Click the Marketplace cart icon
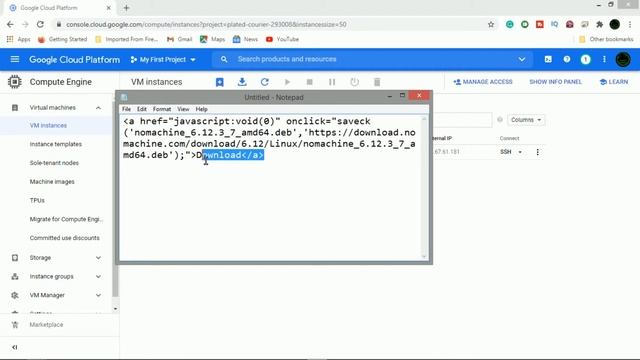The height and width of the screenshot is (360, 640). [15, 325]
